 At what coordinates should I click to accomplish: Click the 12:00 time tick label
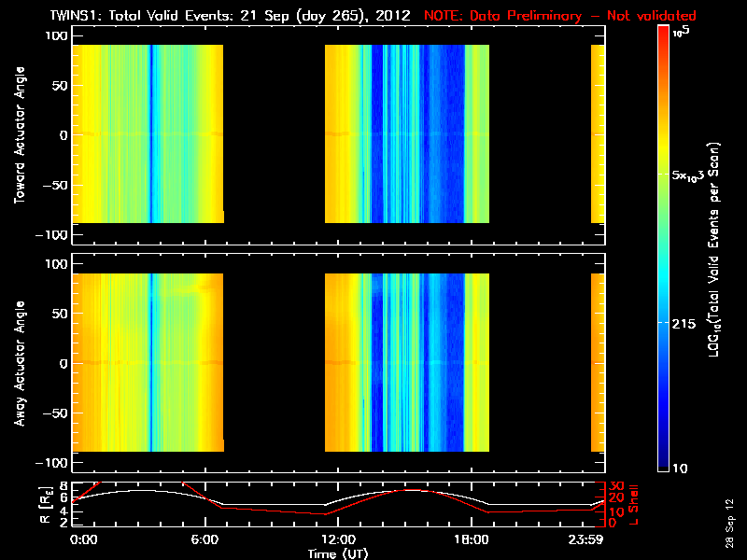[x=338, y=540]
